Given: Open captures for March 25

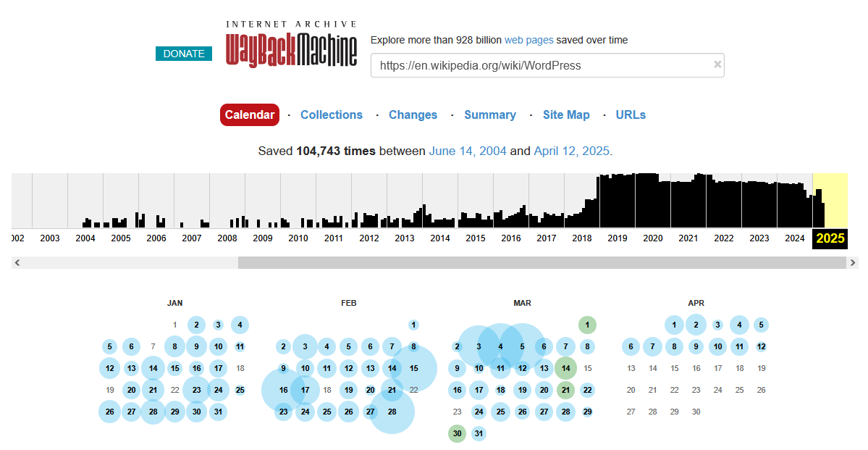Looking at the screenshot, I should click(500, 412).
